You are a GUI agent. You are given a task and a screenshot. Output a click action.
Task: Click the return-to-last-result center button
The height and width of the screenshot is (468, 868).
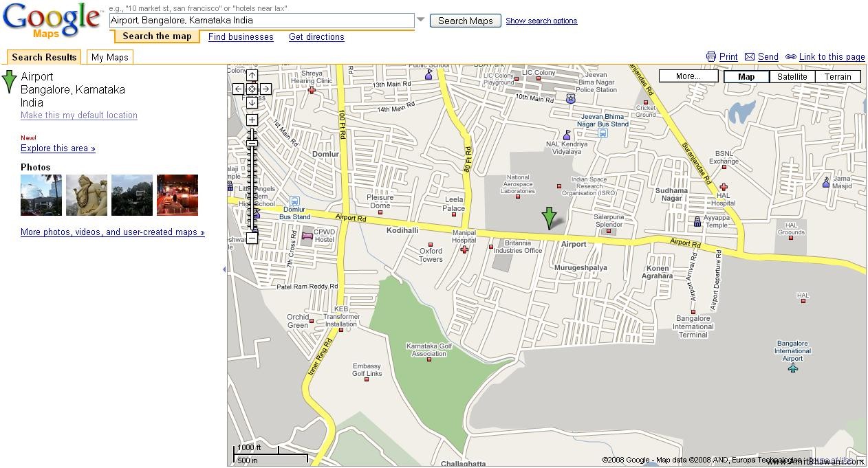pos(252,89)
